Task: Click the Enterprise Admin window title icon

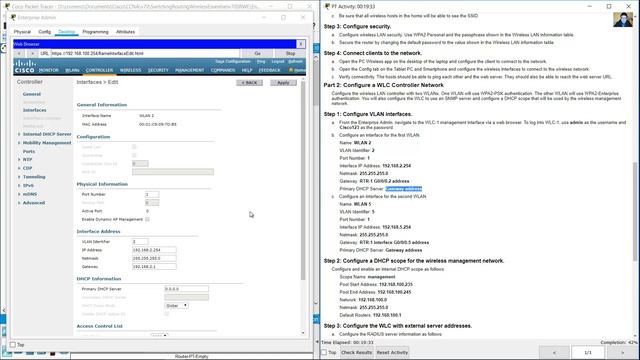Action: pos(13,18)
